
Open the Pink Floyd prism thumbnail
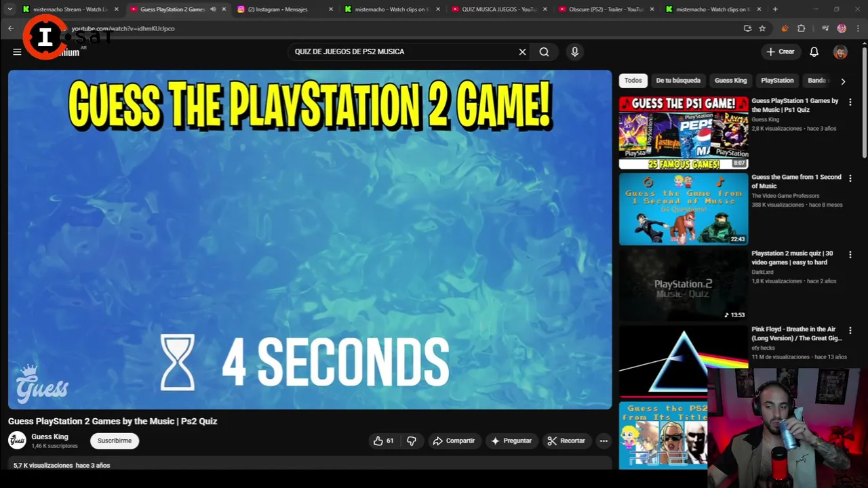[684, 361]
